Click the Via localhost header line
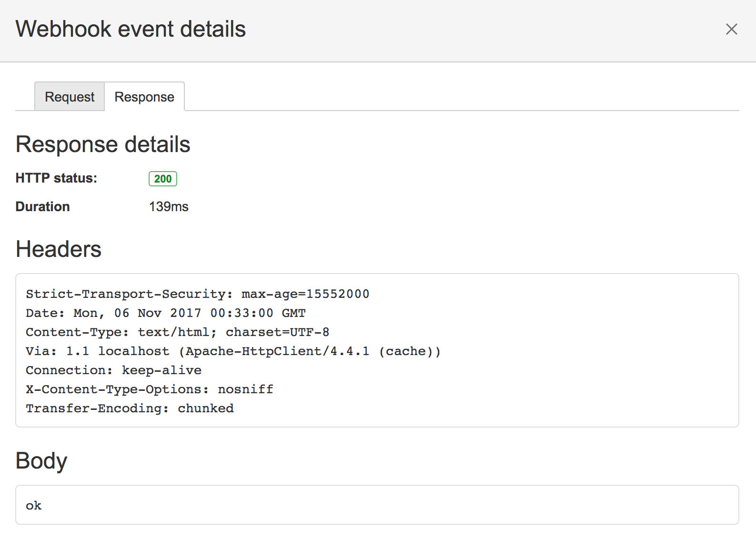The image size is (756, 541). point(233,351)
